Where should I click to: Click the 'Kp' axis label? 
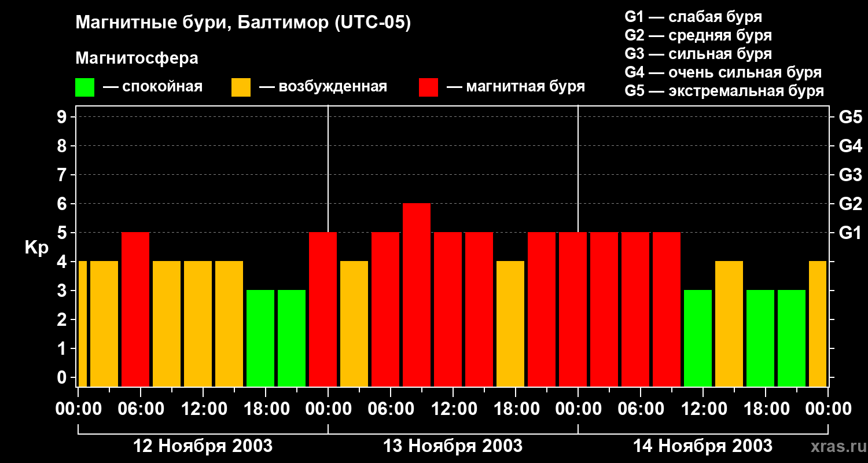click(x=36, y=248)
